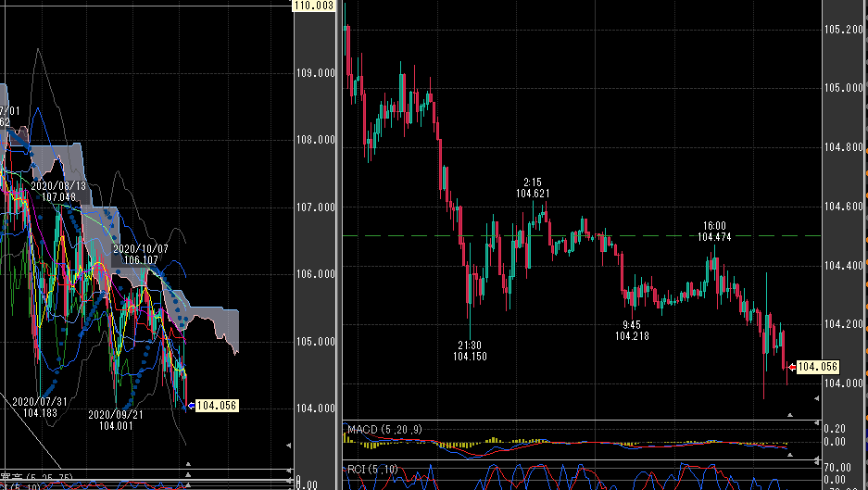This screenshot has width=868, height=490.
Task: Click up-arrow marker below left chart's last candle
Action: click(188, 464)
